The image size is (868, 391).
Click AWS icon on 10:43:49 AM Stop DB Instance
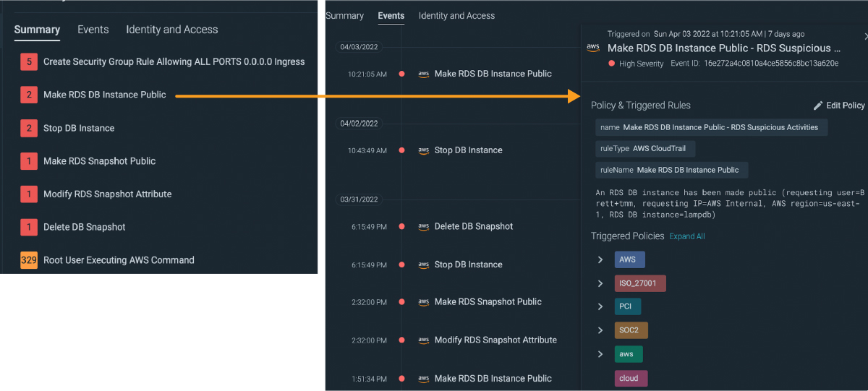(424, 150)
